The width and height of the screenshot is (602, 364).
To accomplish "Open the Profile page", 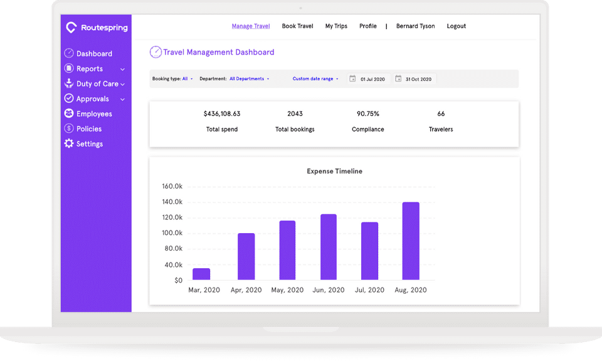I will (368, 26).
